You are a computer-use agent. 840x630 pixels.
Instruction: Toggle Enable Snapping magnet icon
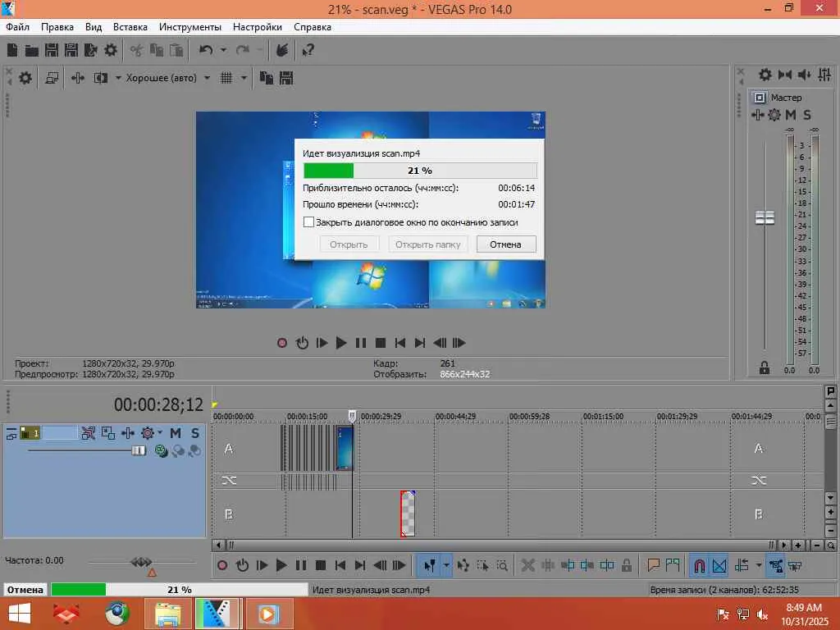[700, 565]
